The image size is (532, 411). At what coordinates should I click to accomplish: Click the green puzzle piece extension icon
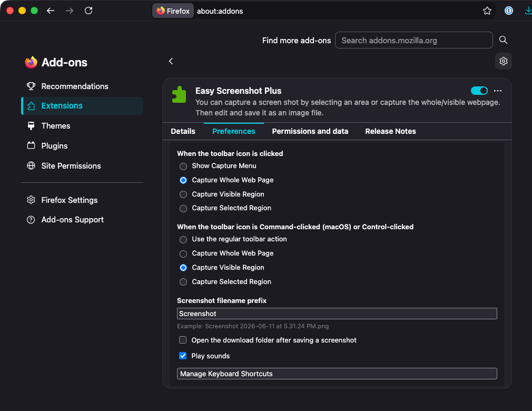(x=179, y=95)
